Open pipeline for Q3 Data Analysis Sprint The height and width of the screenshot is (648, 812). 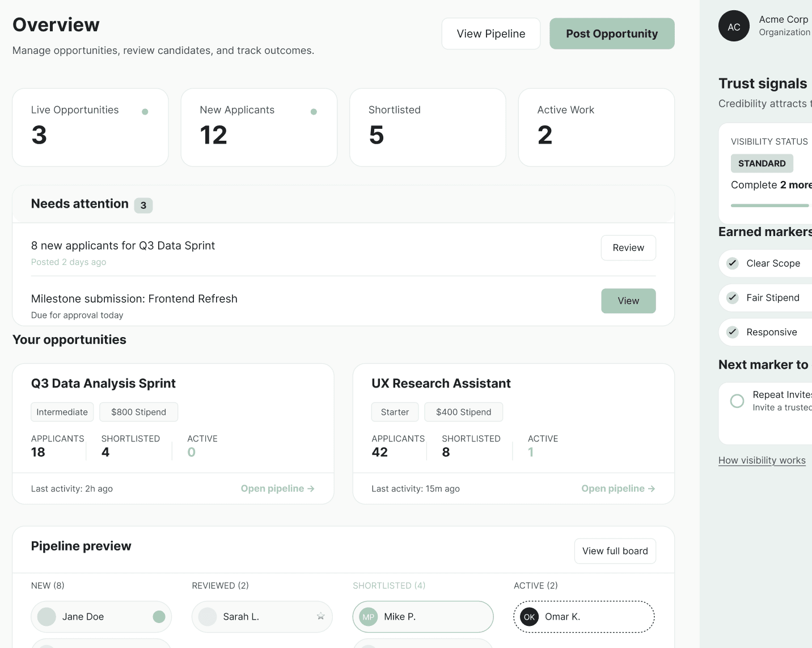point(278,489)
